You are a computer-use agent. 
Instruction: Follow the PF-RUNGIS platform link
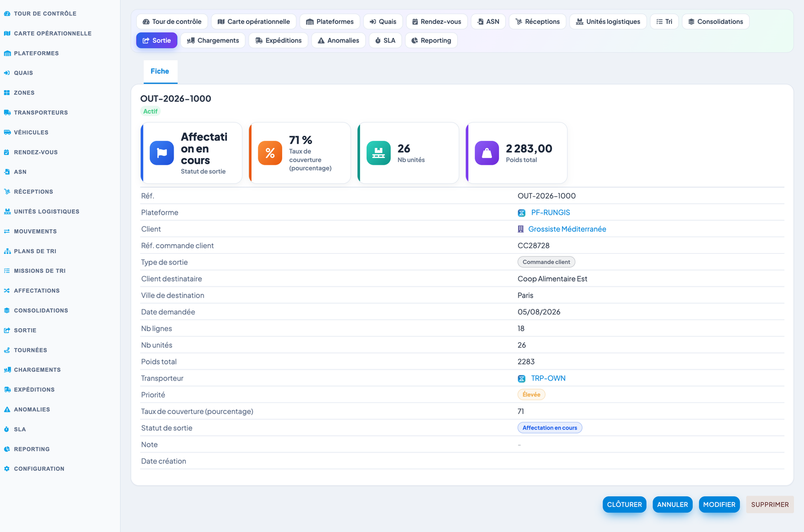550,213
